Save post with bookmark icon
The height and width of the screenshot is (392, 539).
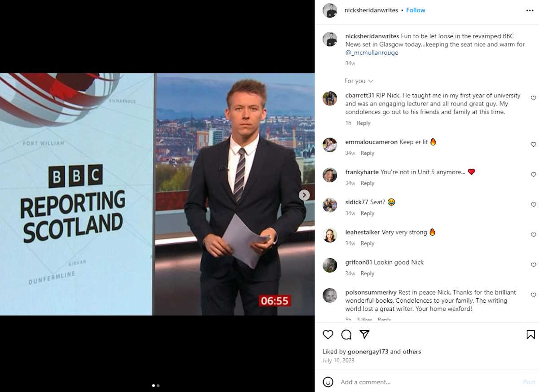530,335
